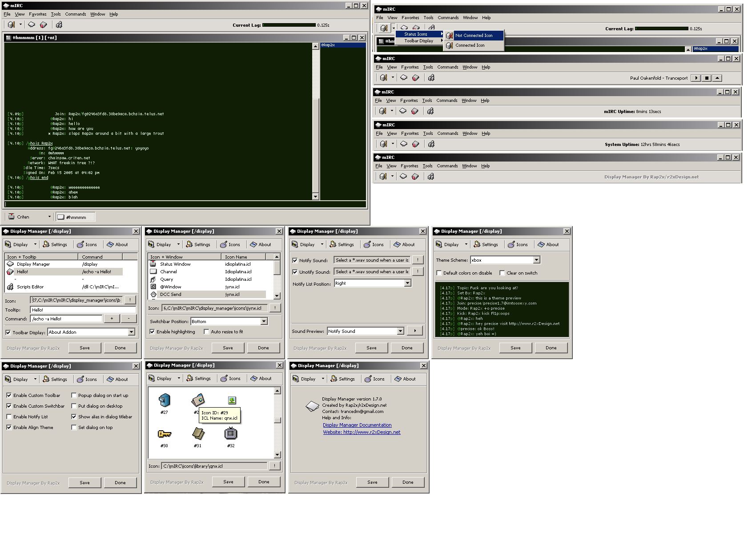The height and width of the screenshot is (534, 756).
Task: Click Scripts Editor icon in the System Uptime window toolbar
Action: [431, 144]
